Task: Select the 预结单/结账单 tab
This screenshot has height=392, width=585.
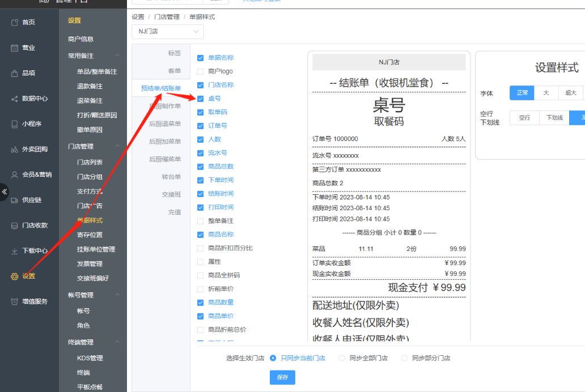Action: pyautogui.click(x=161, y=88)
